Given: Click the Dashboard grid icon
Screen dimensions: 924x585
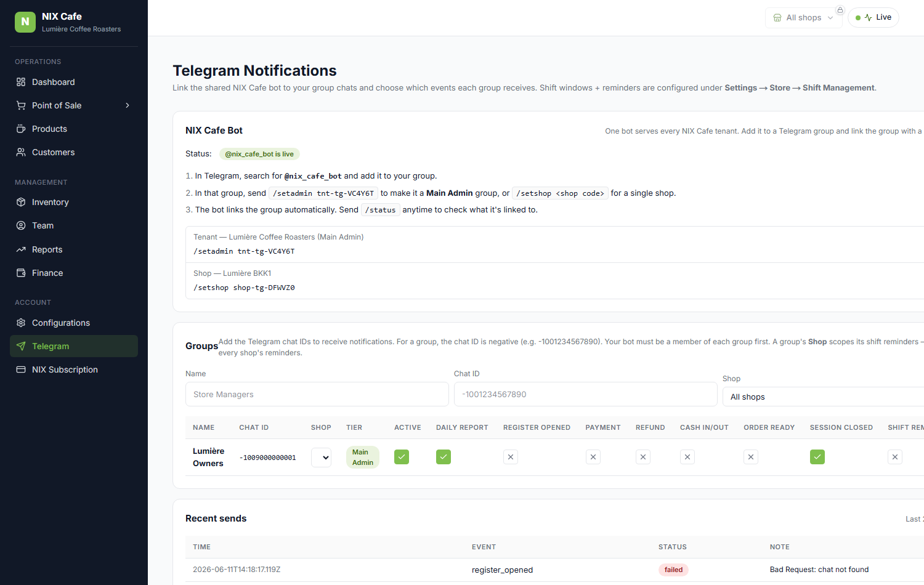Looking at the screenshot, I should pyautogui.click(x=21, y=82).
